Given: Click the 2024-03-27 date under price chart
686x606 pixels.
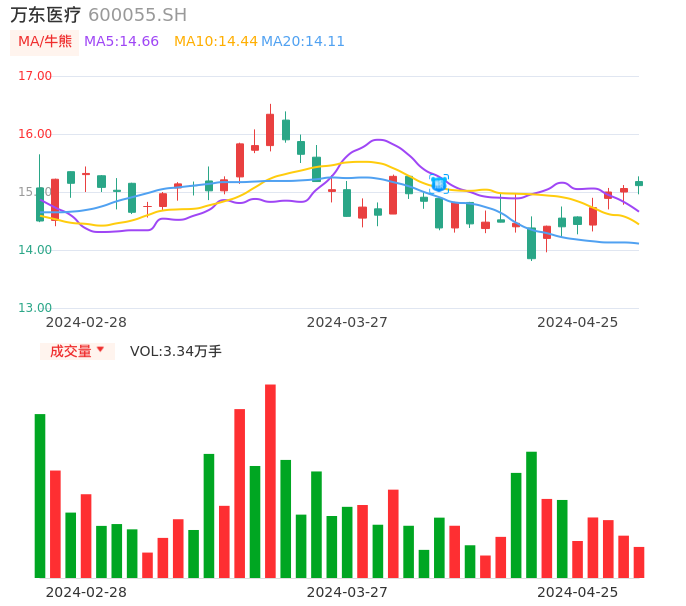Looking at the screenshot, I should pyautogui.click(x=347, y=322).
